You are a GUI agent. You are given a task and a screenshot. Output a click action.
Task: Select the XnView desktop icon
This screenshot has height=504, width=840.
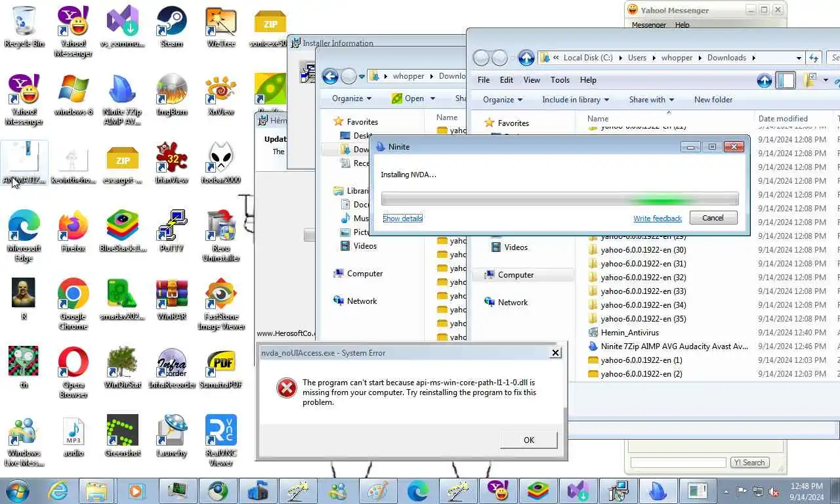point(221,94)
